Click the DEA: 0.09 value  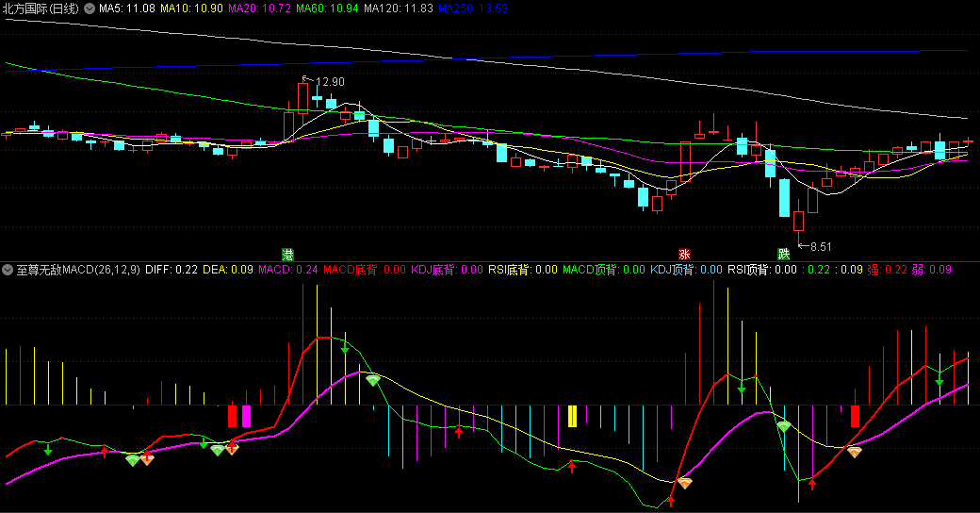pyautogui.click(x=227, y=270)
